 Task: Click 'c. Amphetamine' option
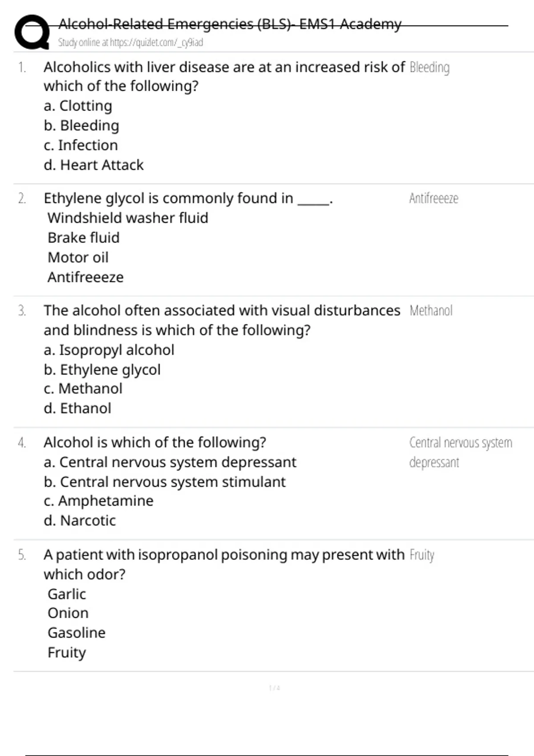click(98, 501)
